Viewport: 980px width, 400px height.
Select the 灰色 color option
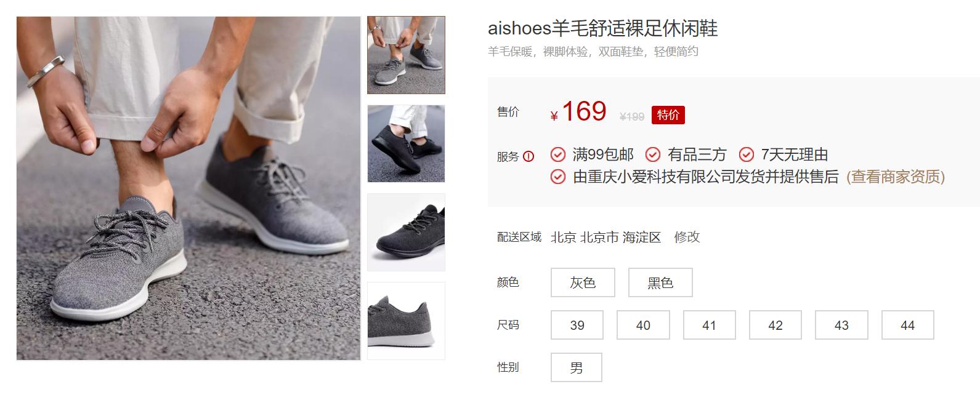coord(583,282)
